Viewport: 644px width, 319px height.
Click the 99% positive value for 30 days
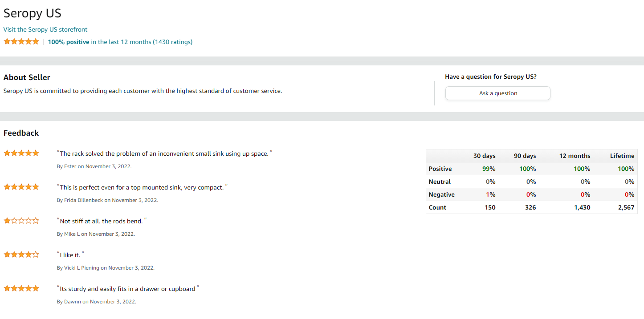point(489,169)
